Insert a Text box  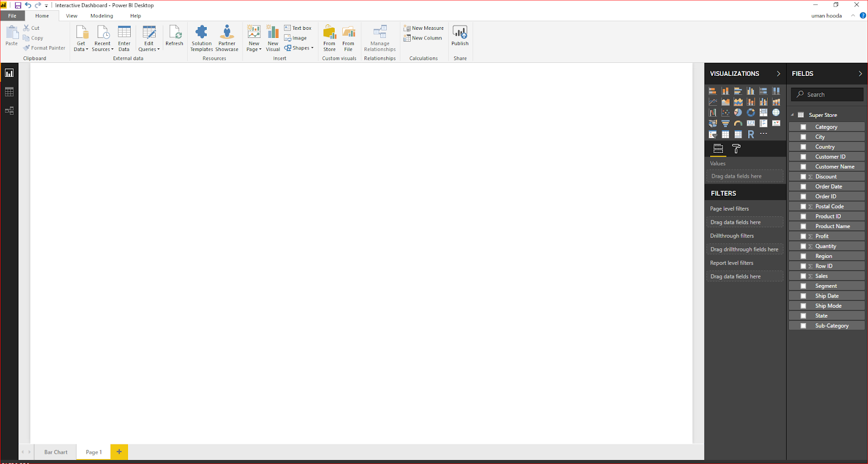click(x=298, y=28)
